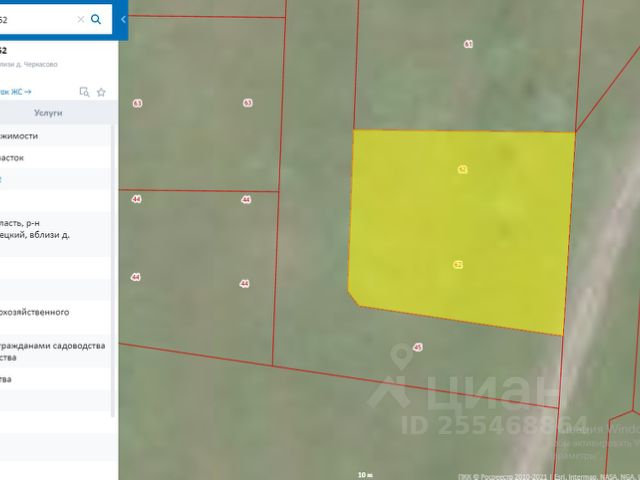This screenshot has width=640, height=480.
Task: Click the parcel label 45 on the map
Action: pyautogui.click(x=418, y=348)
